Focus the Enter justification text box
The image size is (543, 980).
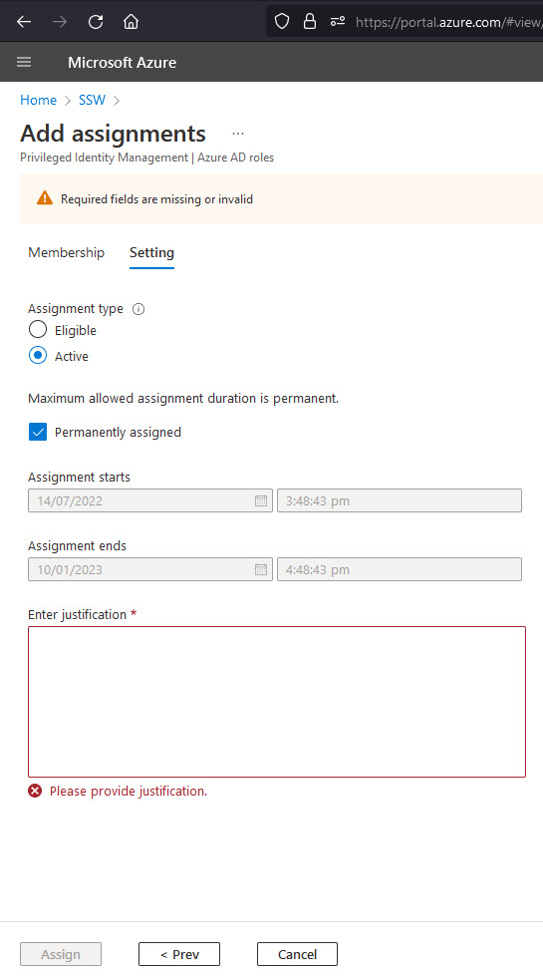click(277, 702)
